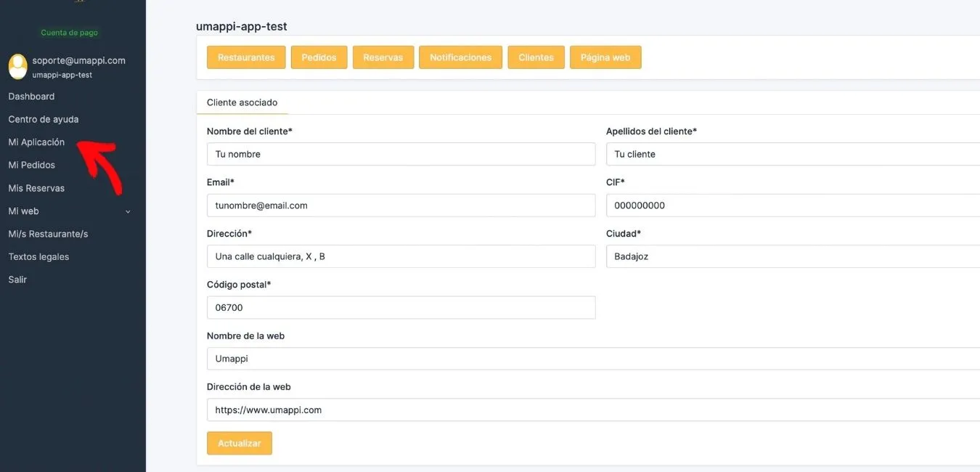Click umappi-app-test under the account email
The image size is (980, 472).
point(62,75)
